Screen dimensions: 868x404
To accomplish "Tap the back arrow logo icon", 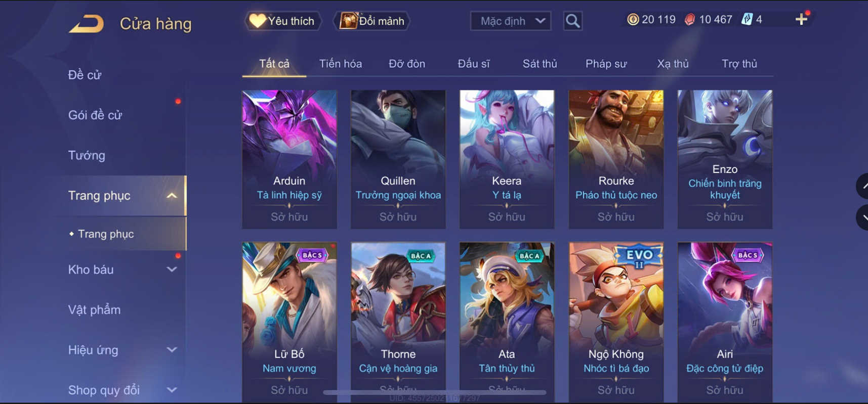I will coord(87,24).
